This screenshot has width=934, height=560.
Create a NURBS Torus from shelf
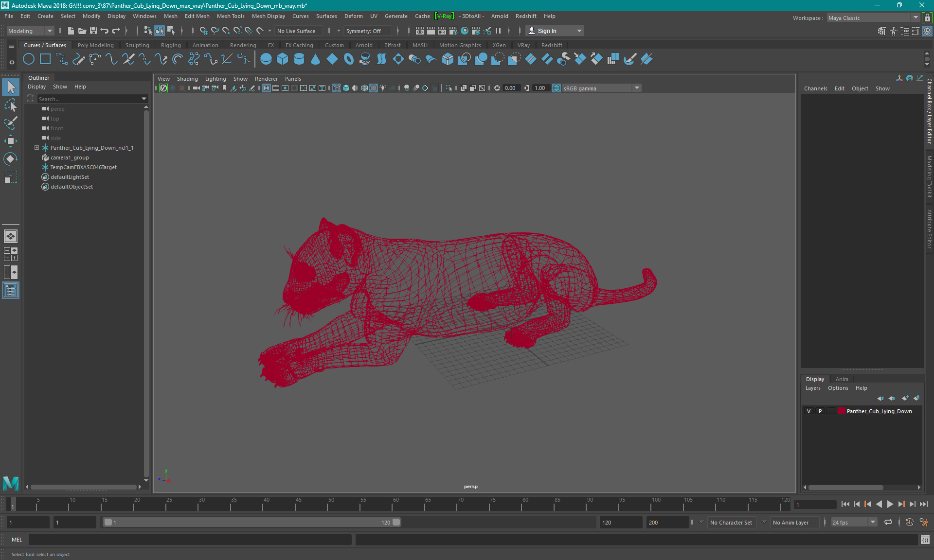349,59
